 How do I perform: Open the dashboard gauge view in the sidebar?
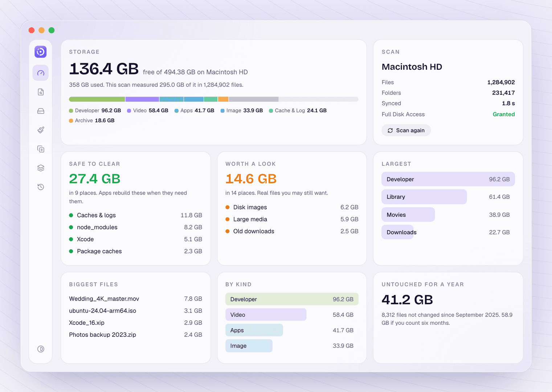(41, 73)
